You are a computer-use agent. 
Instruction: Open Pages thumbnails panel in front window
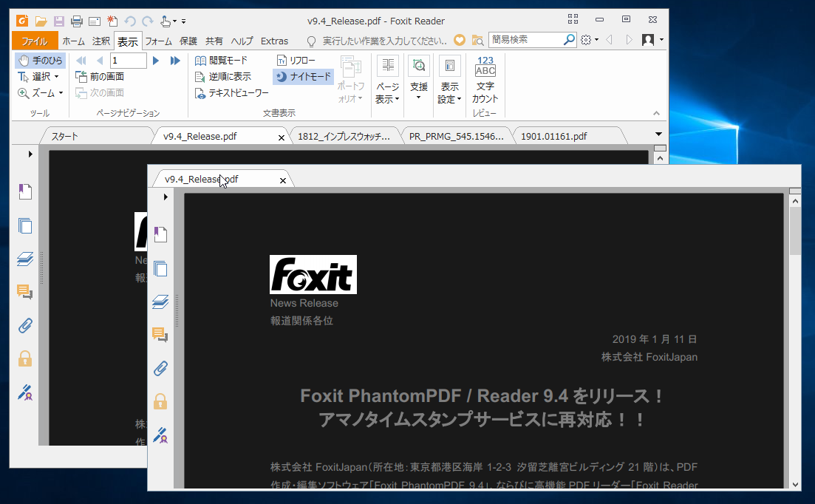point(160,268)
